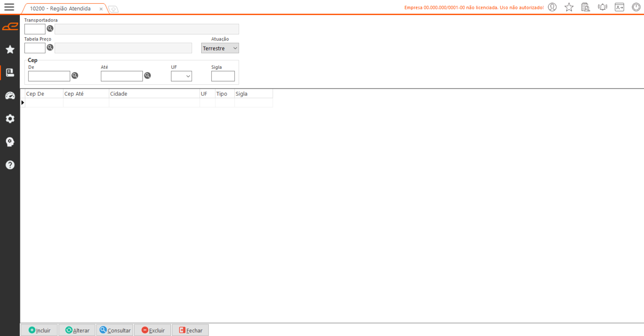
Task: Open the user profile icon
Action: tap(552, 7)
